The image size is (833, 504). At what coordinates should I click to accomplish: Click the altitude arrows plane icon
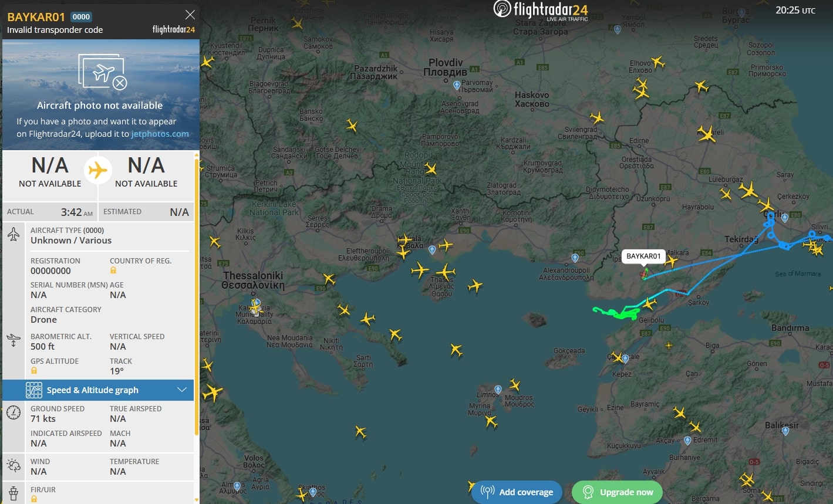pos(14,340)
